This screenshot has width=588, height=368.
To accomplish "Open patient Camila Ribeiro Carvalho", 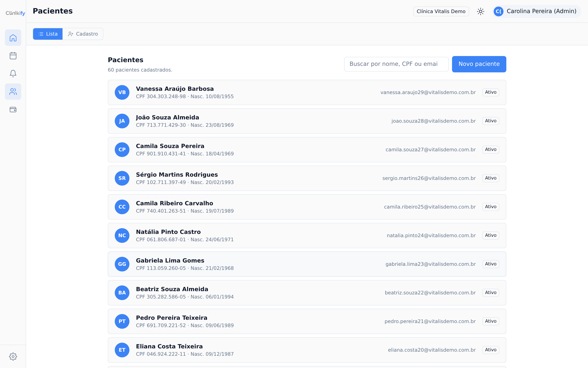I will (x=307, y=207).
